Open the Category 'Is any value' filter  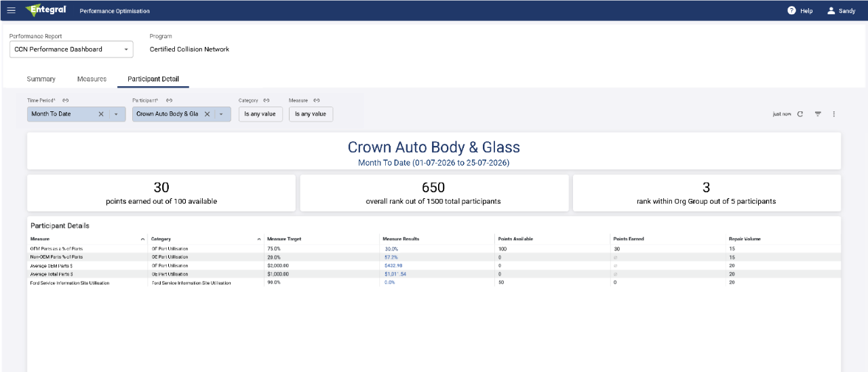(x=260, y=114)
